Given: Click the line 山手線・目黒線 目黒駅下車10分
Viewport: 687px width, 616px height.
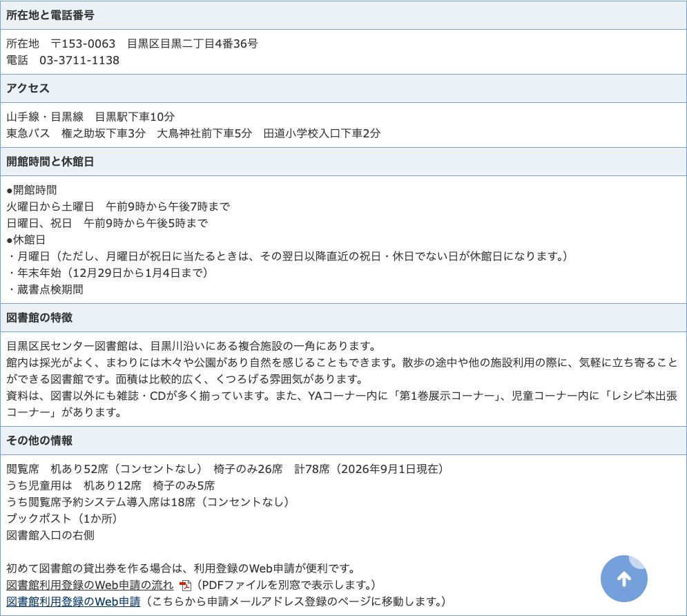Looking at the screenshot, I should (90, 117).
